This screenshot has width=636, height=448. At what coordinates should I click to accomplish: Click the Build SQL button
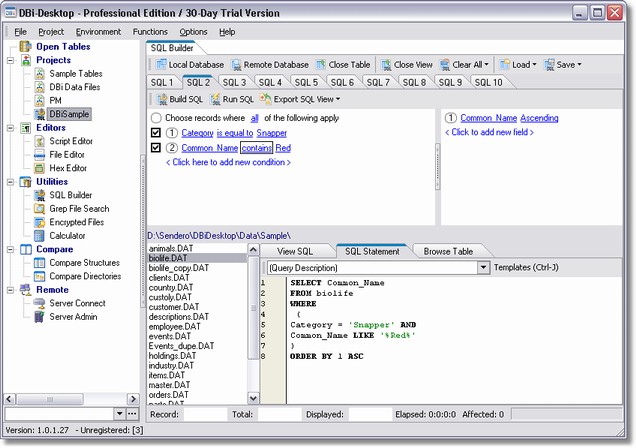[180, 99]
